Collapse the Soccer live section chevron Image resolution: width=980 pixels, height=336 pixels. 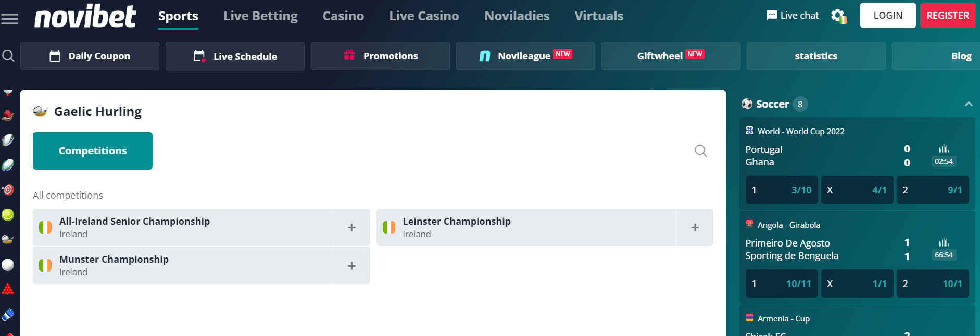969,104
